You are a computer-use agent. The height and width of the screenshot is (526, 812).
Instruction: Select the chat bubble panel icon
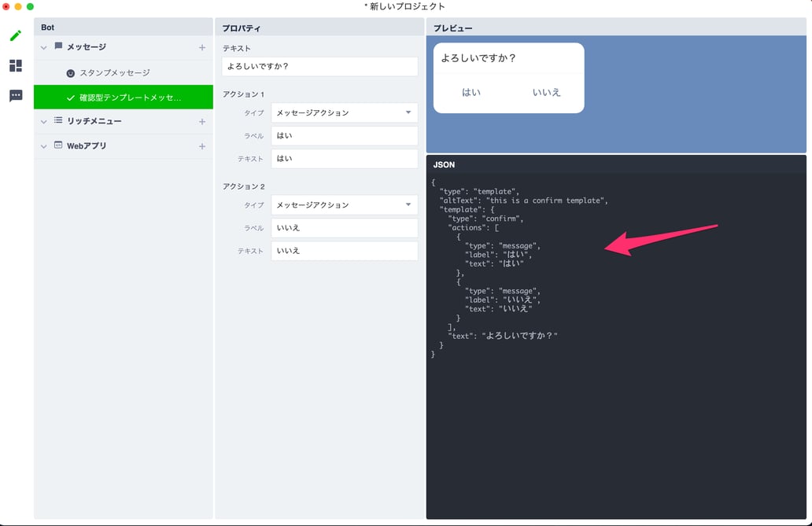15,96
